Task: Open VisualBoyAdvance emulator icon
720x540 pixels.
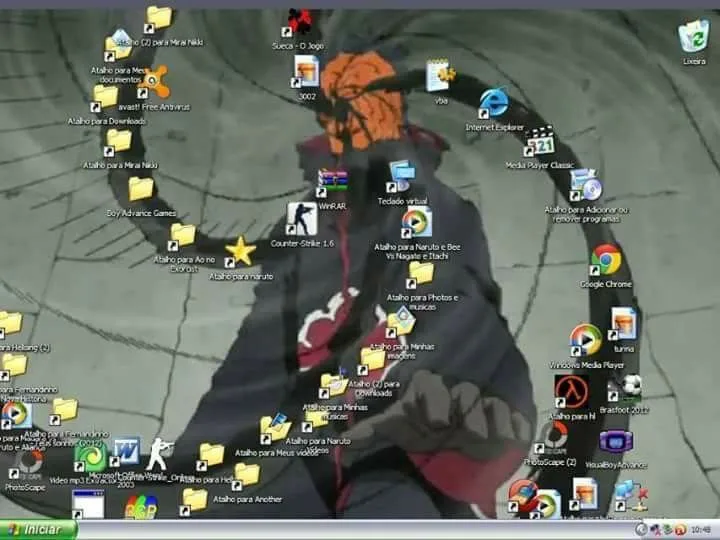Action: 616,443
